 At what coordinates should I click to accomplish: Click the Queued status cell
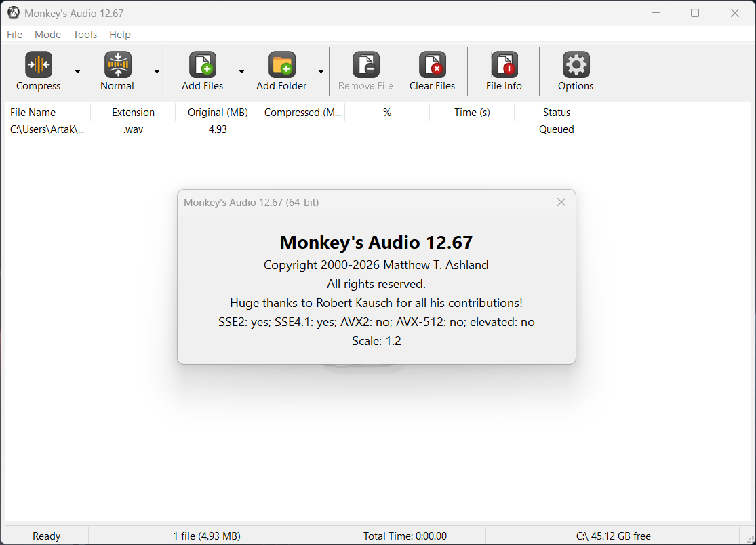click(x=557, y=129)
